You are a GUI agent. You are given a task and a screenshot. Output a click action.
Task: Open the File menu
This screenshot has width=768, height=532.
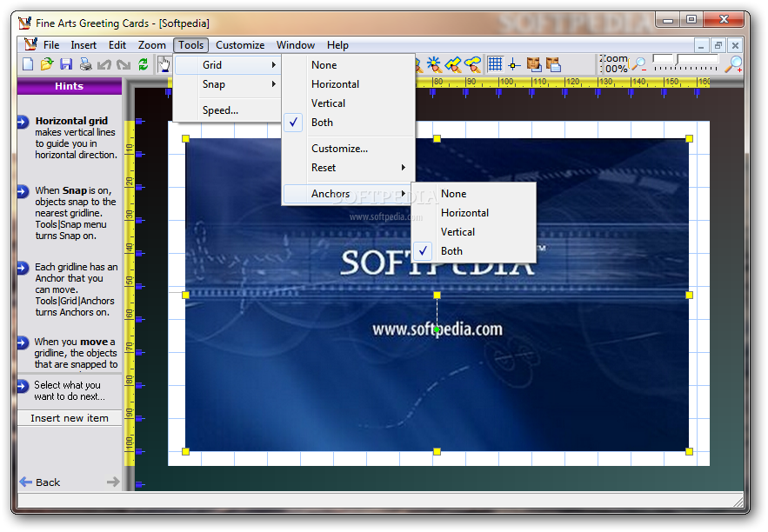[51, 45]
